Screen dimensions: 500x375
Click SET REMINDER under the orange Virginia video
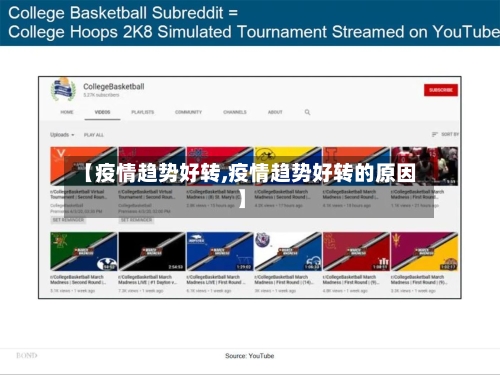(x=68, y=220)
